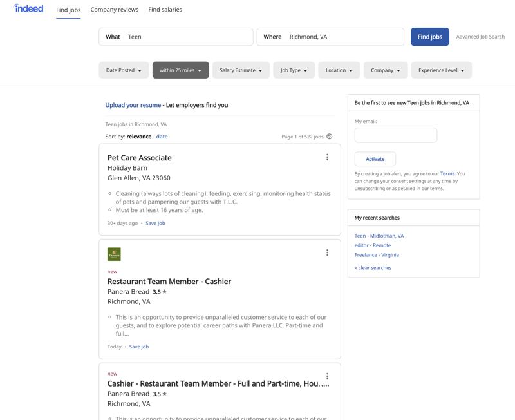The width and height of the screenshot is (515, 420).
Task: Click the 3.5 star rating in Restaurant Team Member - Cashier card
Action: point(160,292)
